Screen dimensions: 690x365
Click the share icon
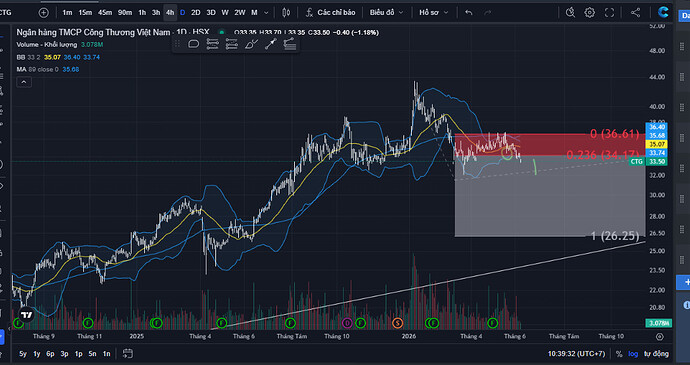(635, 12)
